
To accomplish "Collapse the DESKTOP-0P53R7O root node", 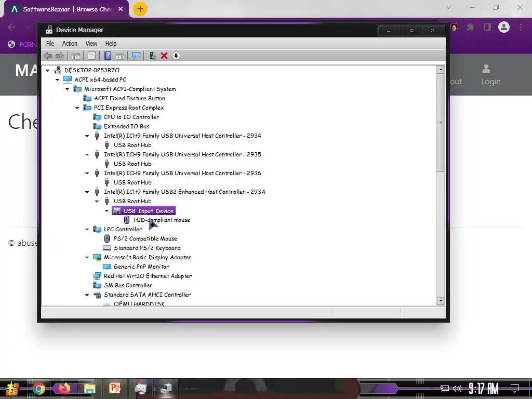I will pos(47,70).
